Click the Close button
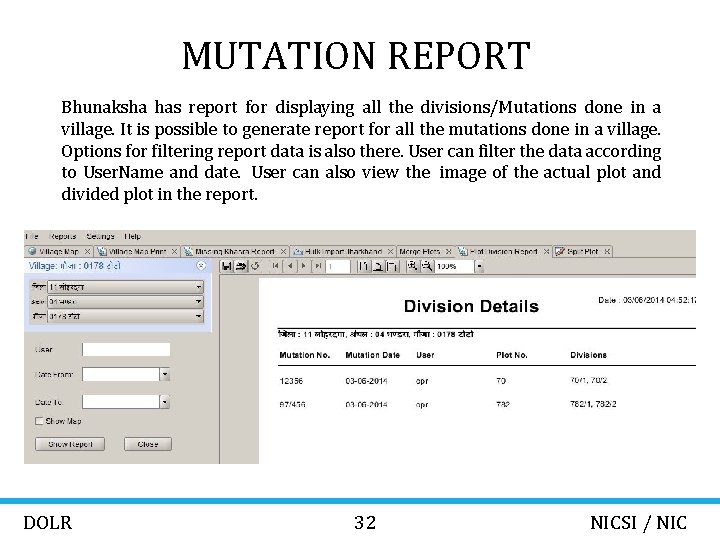 coord(147,444)
